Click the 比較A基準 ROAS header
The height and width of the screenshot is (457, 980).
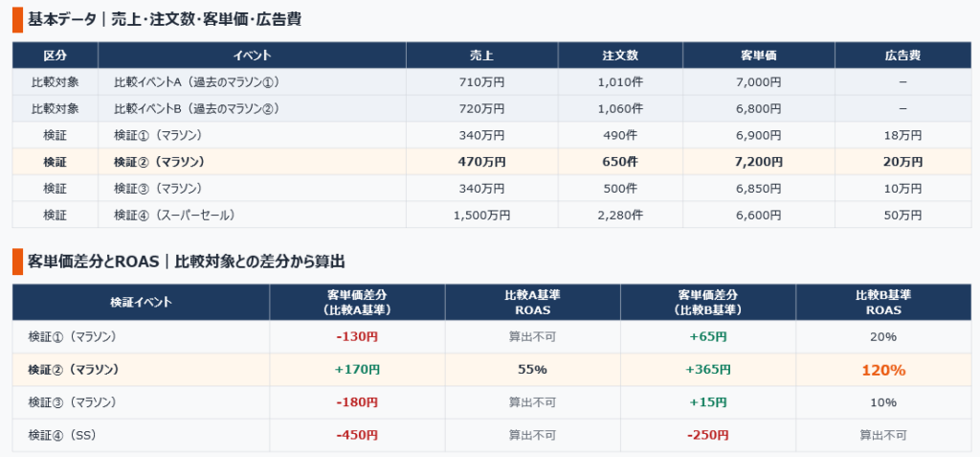[x=532, y=303]
